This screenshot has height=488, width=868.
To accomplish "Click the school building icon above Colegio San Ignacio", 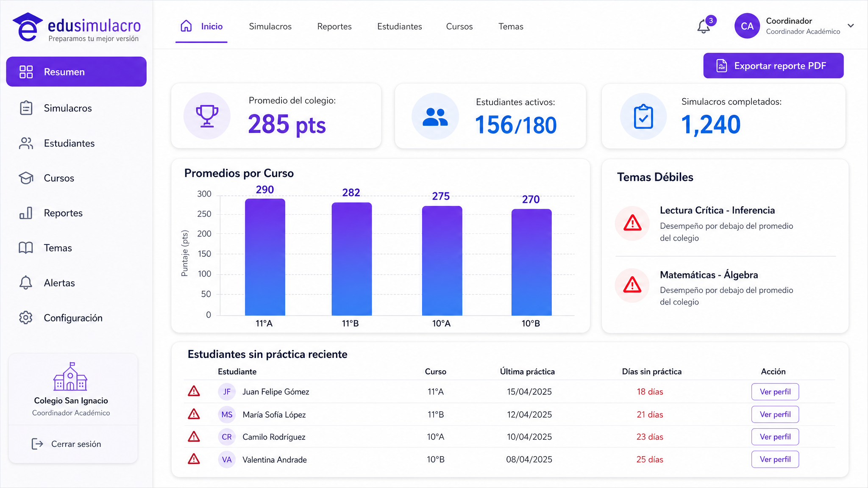I will coord(70,377).
